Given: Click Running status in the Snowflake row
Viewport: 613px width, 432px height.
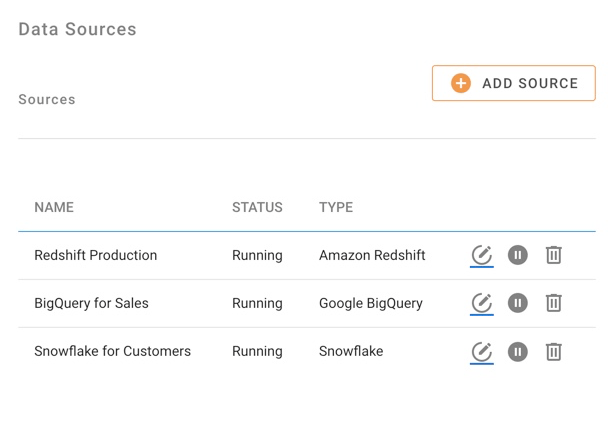Looking at the screenshot, I should point(257,351).
